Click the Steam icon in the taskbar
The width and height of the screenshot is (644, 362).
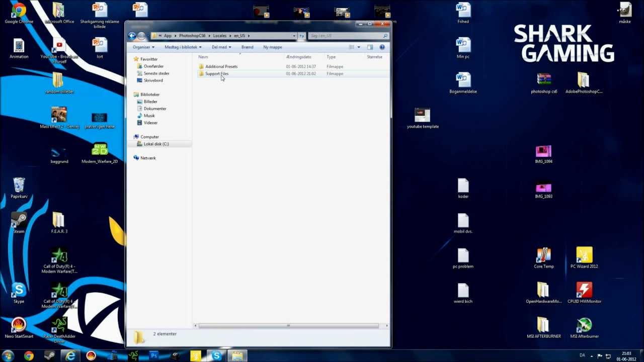point(49,356)
